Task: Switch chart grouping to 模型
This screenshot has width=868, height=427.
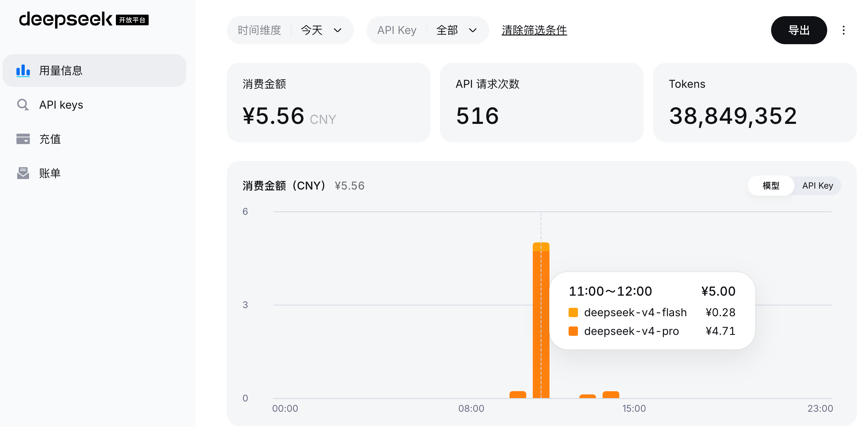Action: pos(770,186)
